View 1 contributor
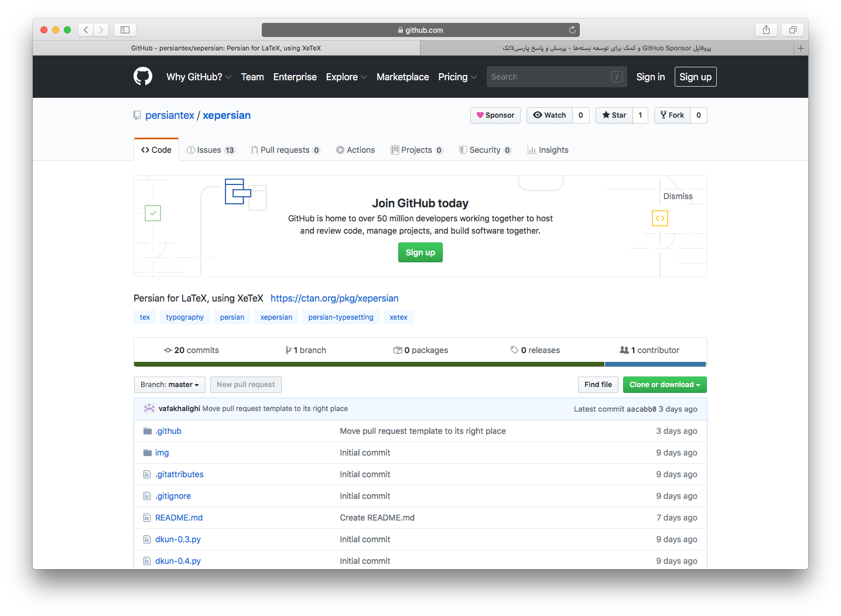This screenshot has height=616, width=841. 649,350
